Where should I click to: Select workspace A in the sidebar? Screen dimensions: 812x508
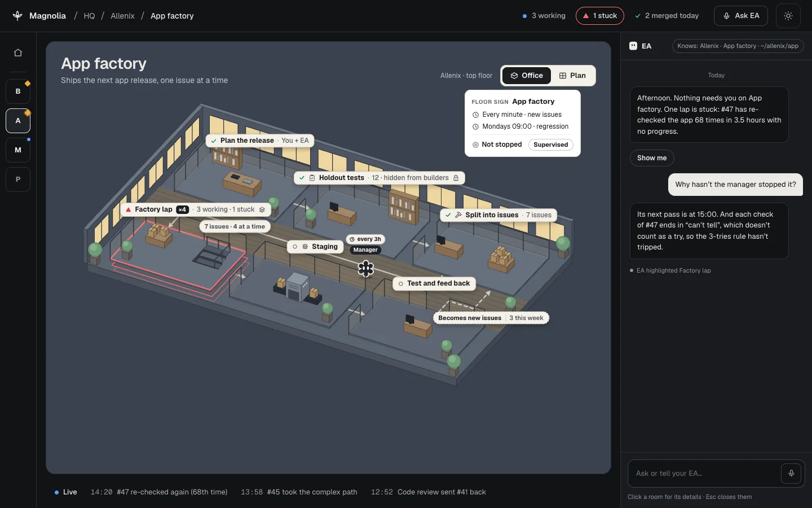tap(18, 120)
